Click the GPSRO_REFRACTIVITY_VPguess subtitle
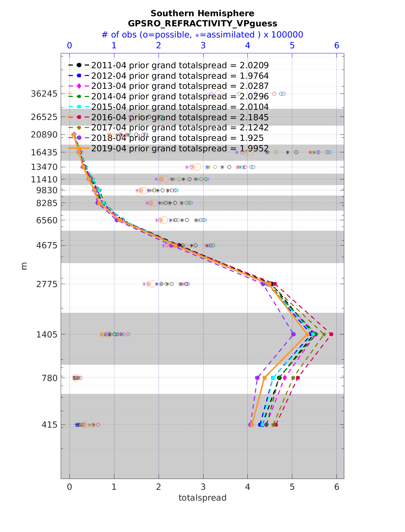The image size is (405, 532). pos(202,24)
